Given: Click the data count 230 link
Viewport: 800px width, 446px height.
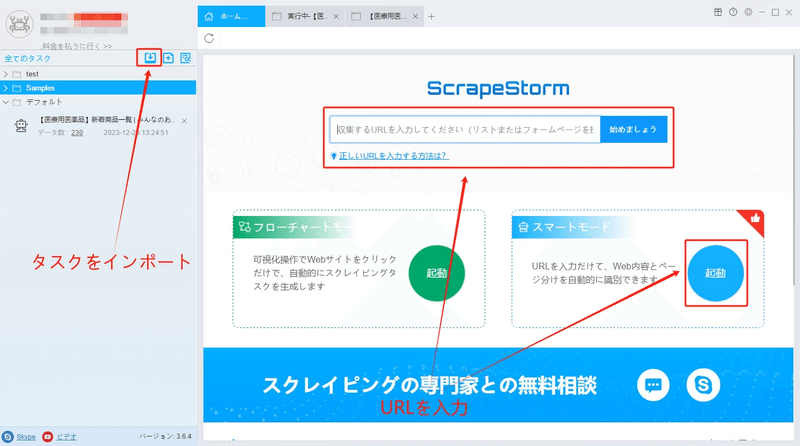Looking at the screenshot, I should click(x=77, y=133).
